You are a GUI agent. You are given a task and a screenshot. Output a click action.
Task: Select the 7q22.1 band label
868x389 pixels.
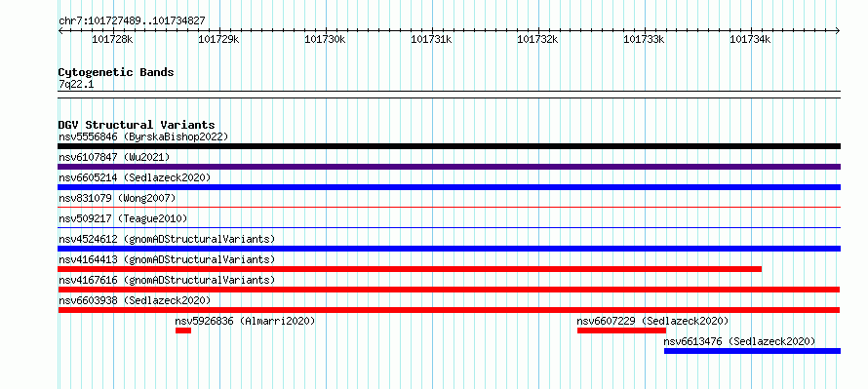76,85
